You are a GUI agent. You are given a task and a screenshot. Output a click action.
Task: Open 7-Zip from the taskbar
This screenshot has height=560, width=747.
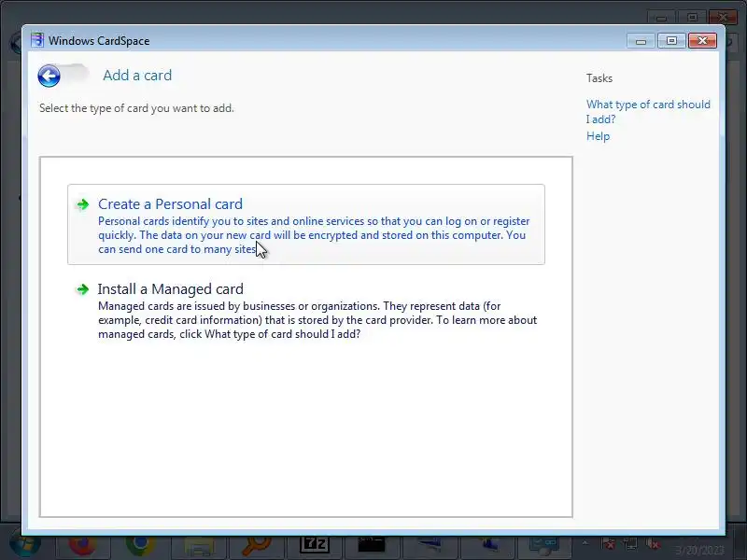click(315, 544)
